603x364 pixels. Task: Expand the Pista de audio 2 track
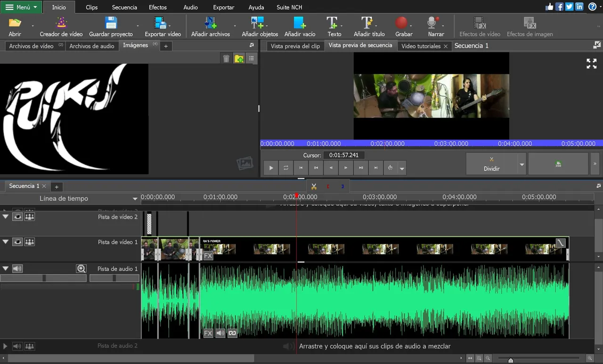[x=6, y=346]
